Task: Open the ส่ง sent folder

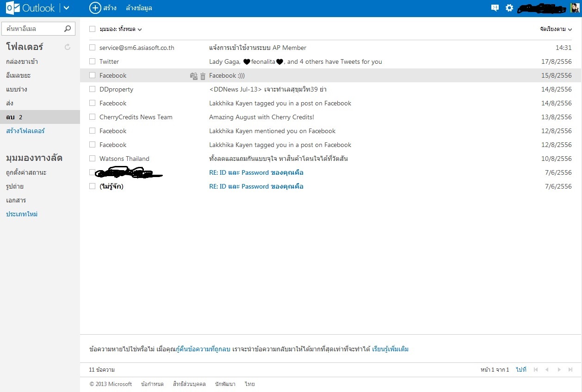Action: point(10,103)
